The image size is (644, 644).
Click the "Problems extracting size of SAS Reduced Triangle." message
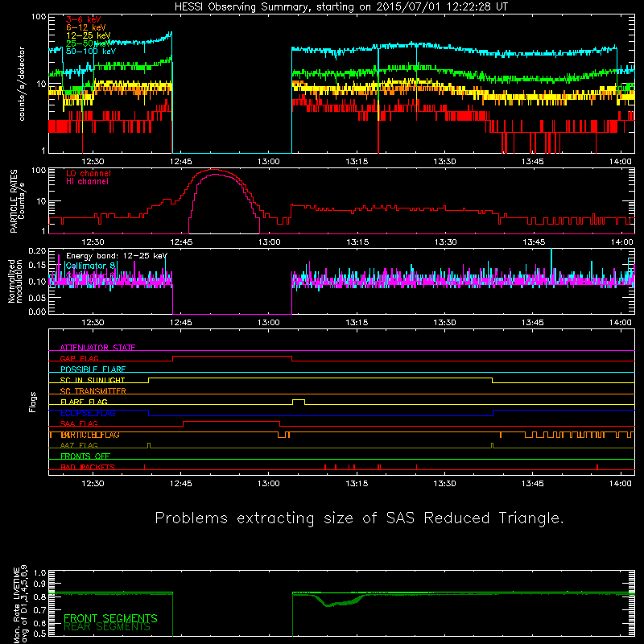[359, 518]
